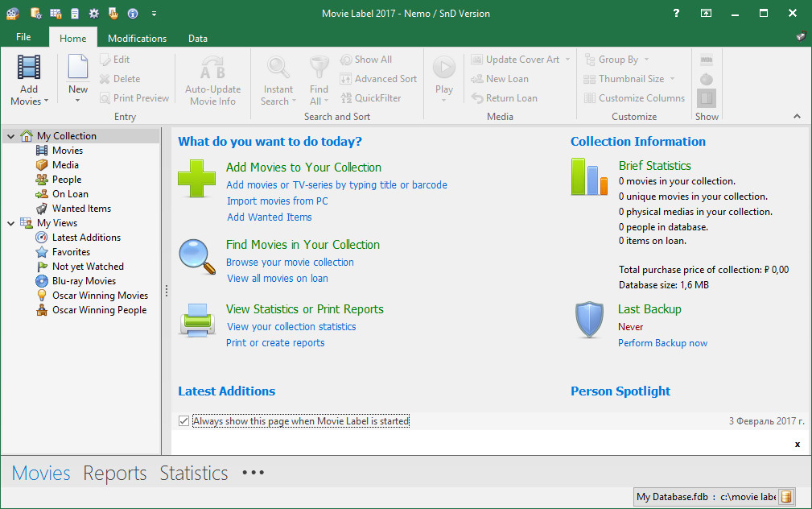Click the printer View Statistics icon

pos(196,320)
